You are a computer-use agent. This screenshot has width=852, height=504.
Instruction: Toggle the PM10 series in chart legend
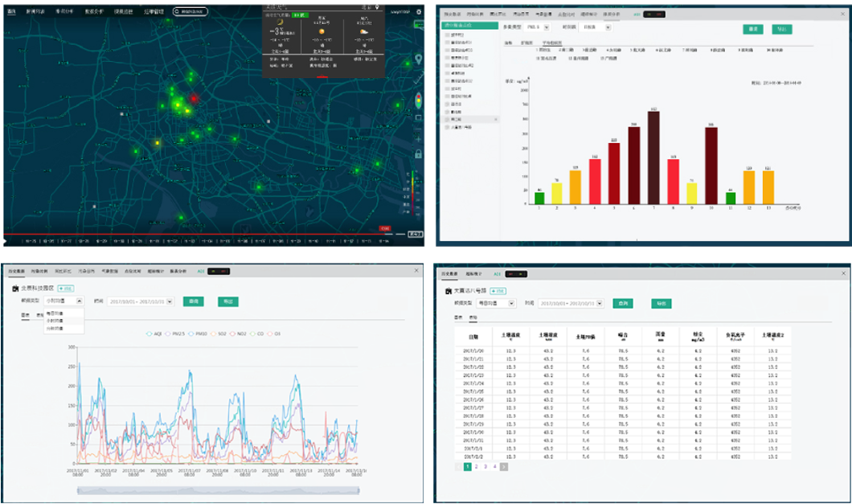tap(198, 334)
